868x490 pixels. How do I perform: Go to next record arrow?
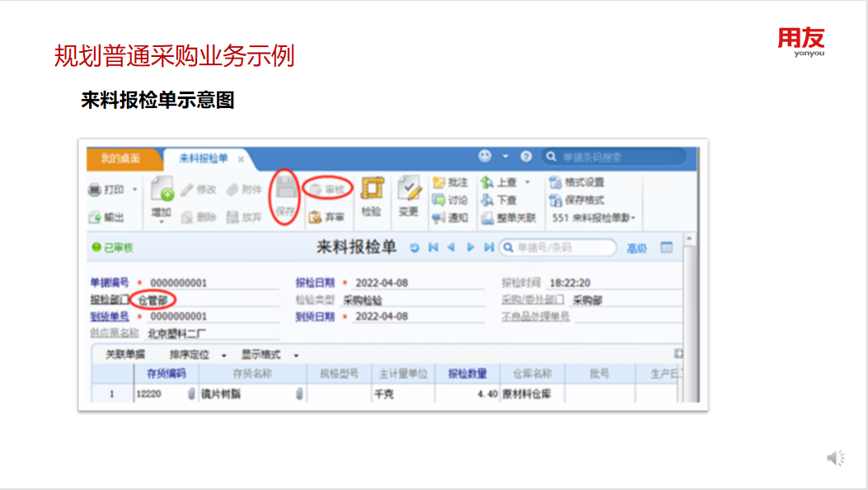click(x=471, y=247)
